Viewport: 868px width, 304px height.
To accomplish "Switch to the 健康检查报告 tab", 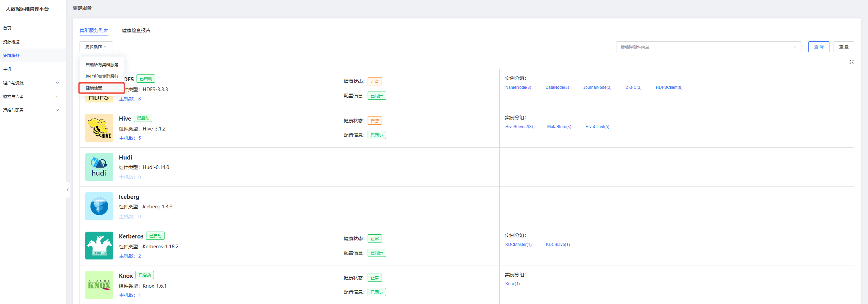I will tap(136, 30).
